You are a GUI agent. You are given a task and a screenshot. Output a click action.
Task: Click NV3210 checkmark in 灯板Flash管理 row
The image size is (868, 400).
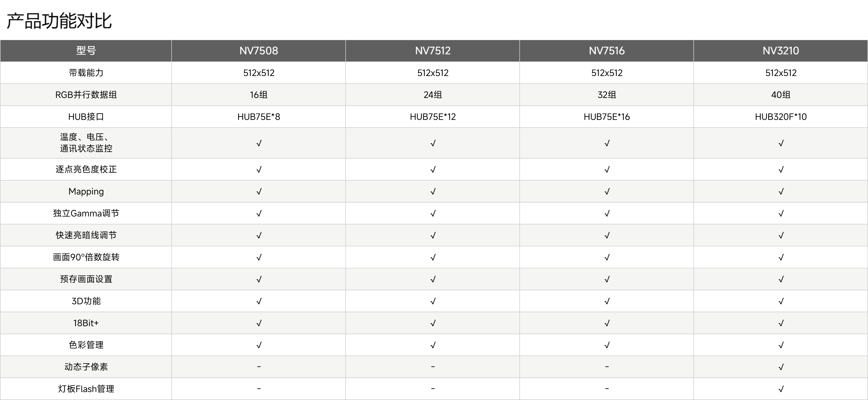coord(781,389)
